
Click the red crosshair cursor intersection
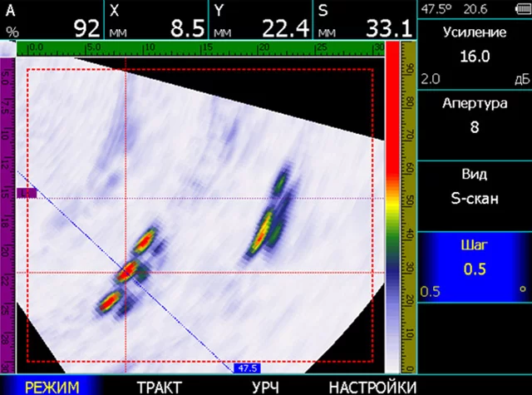coord(126,272)
